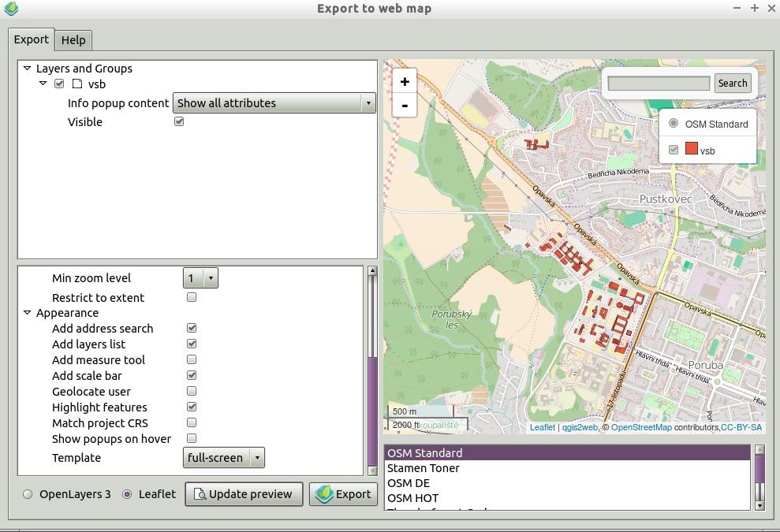Select the OSM Standard radio in map legend

pos(674,123)
